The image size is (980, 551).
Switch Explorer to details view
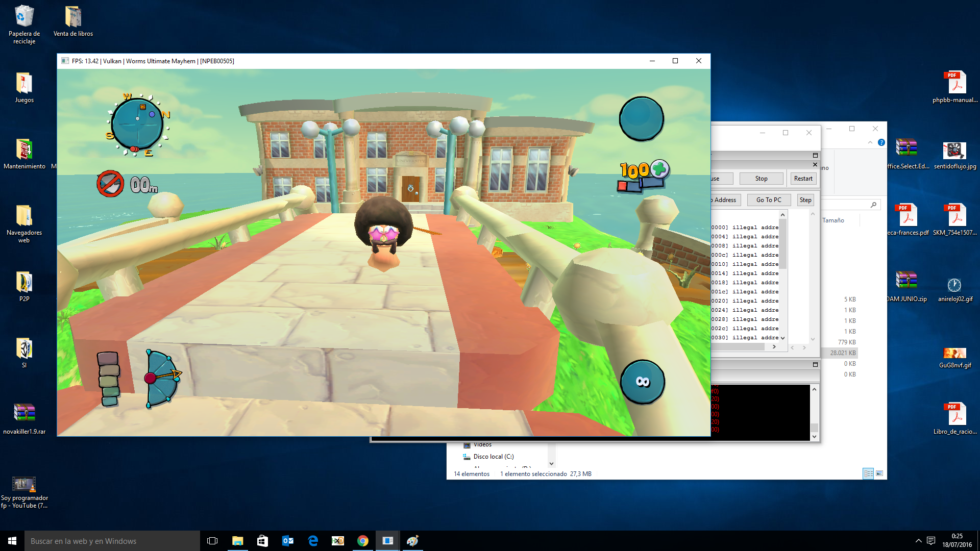pos(868,473)
